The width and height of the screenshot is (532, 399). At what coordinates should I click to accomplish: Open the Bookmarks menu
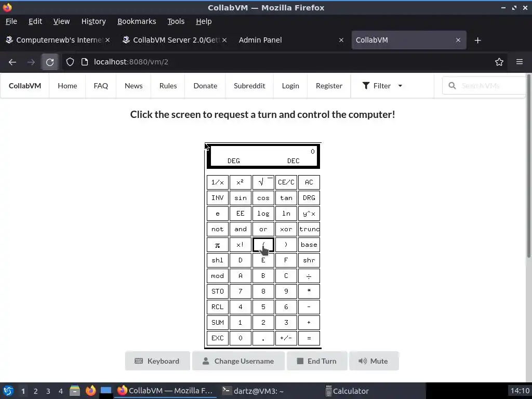click(137, 21)
